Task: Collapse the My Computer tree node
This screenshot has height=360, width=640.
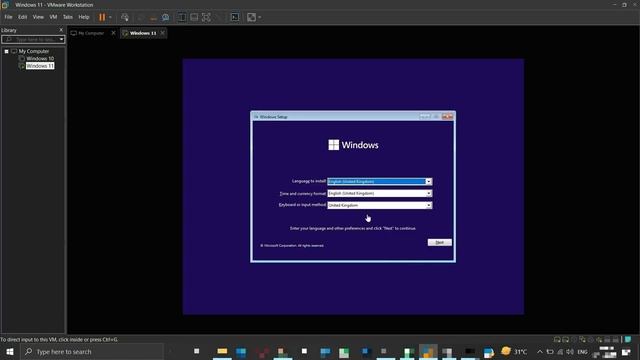Action: pos(7,51)
